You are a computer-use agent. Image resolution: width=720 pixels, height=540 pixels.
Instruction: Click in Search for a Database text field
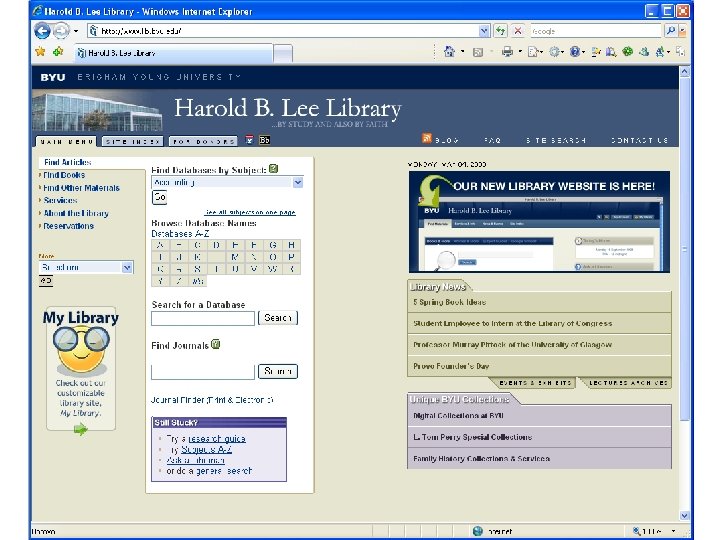(x=202, y=318)
